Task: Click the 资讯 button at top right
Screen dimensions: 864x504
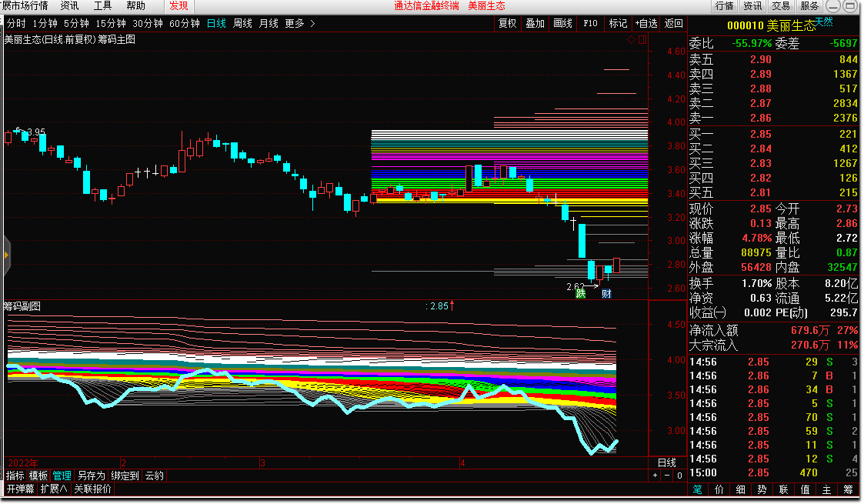Action: tap(752, 6)
